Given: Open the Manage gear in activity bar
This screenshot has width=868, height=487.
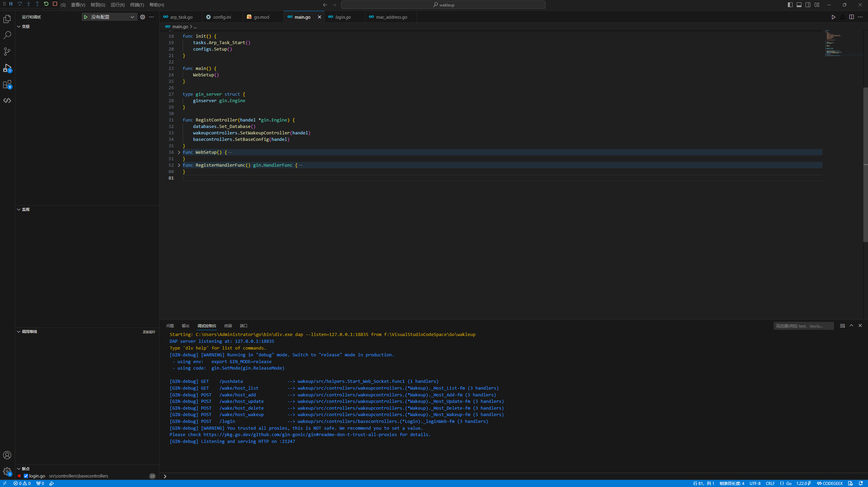Looking at the screenshot, I should [x=7, y=471].
